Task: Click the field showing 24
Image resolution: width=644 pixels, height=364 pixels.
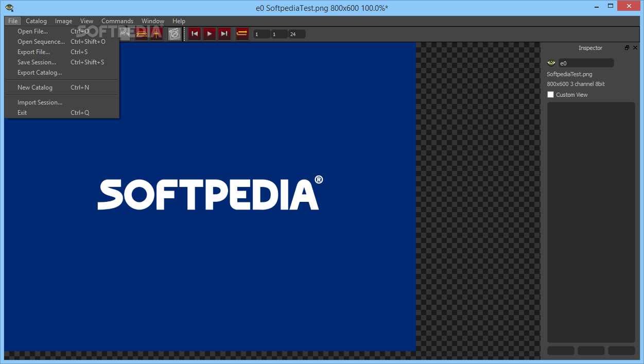Action: coord(297,34)
